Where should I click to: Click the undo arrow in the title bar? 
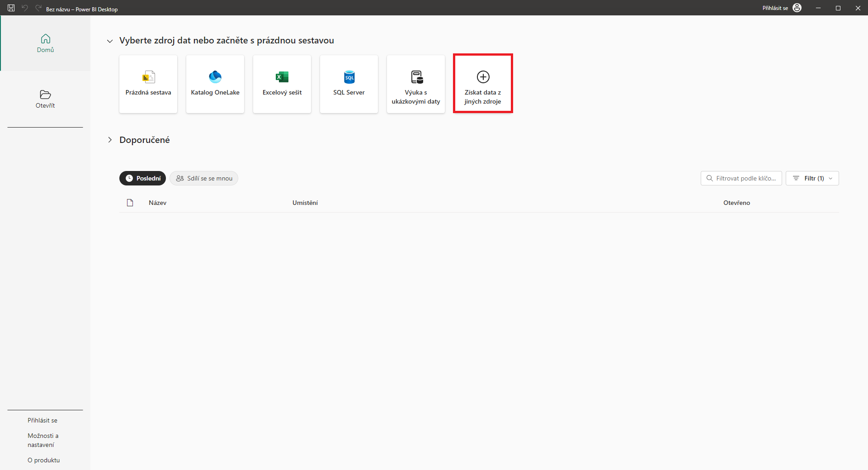click(x=25, y=8)
